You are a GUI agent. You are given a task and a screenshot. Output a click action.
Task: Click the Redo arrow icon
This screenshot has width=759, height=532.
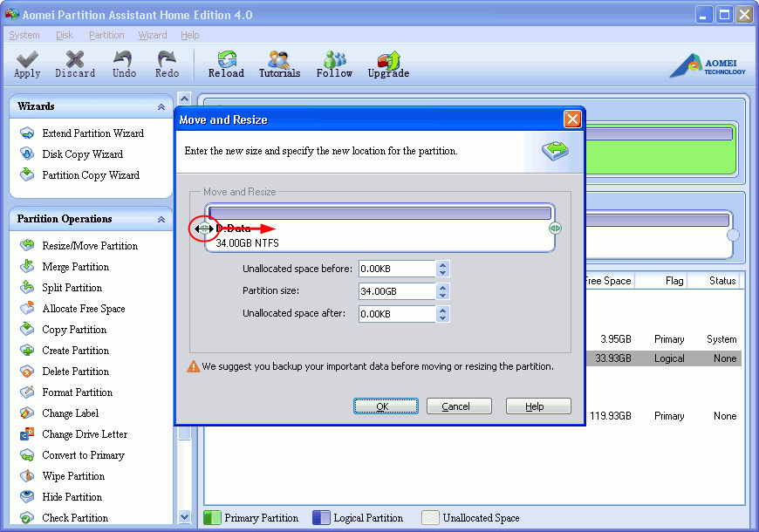pos(167,65)
